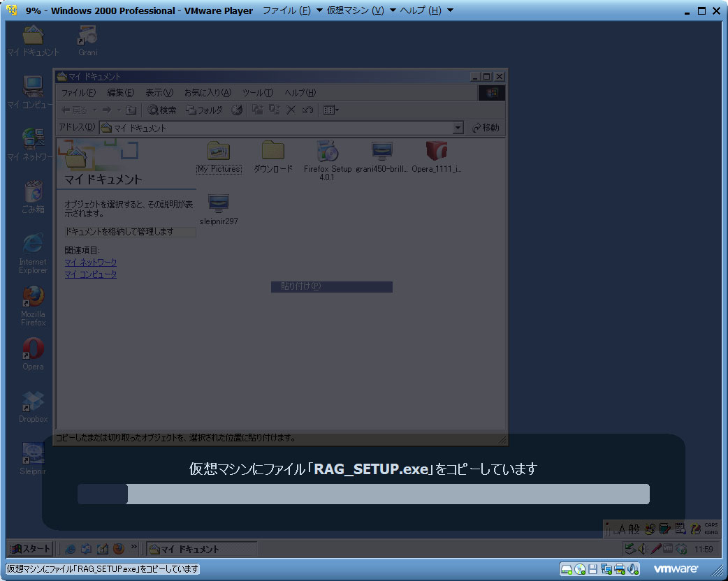The image size is (728, 581).
Task: Click the VMware Tools tray icon
Action: coord(668,549)
